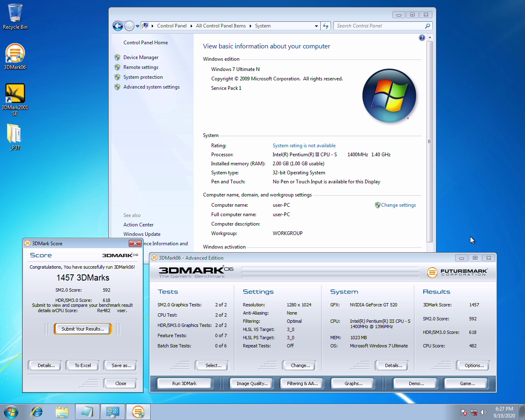Click the Control Panel forward arrow
The image size is (525, 420).
[129, 26]
